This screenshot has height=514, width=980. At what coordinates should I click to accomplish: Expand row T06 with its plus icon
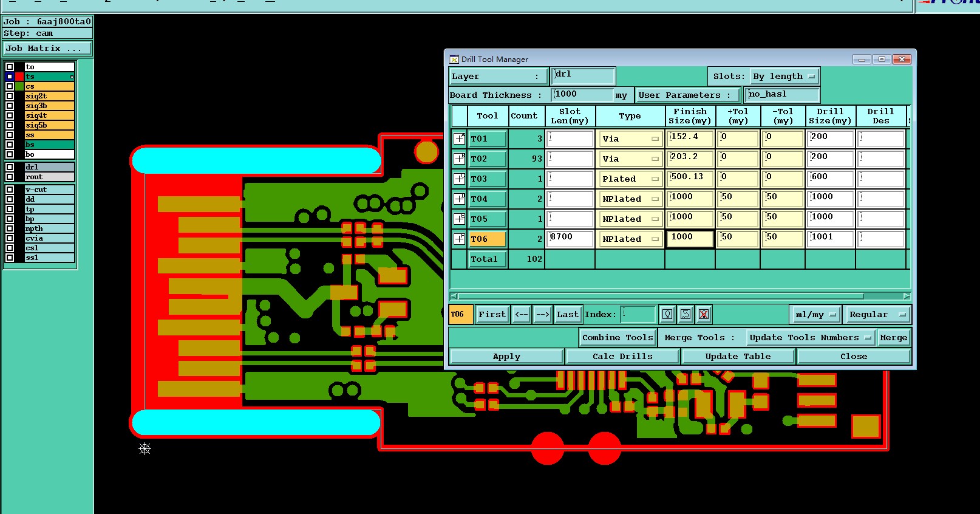[x=459, y=239]
